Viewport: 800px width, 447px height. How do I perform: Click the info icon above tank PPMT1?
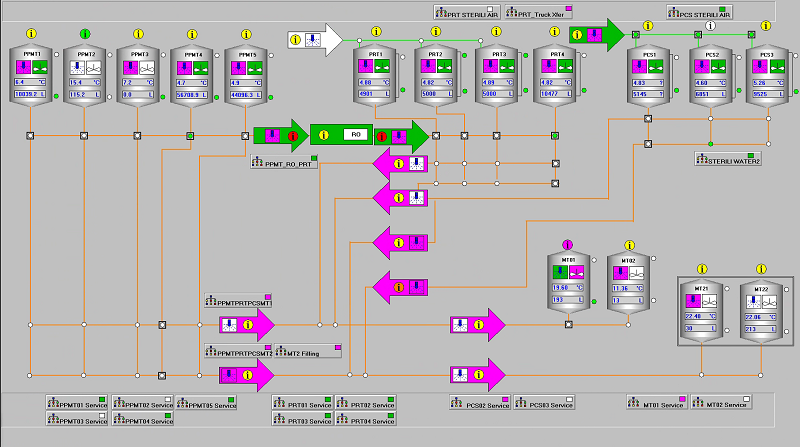[30, 34]
